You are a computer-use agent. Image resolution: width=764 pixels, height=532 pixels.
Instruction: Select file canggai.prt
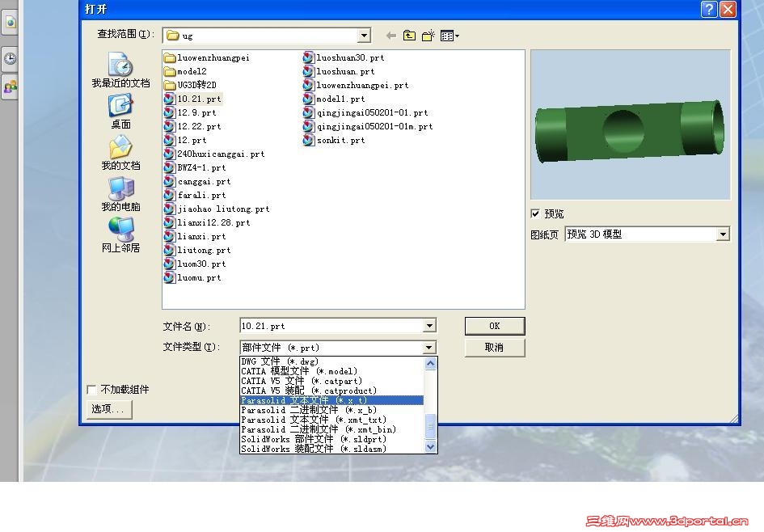pos(198,181)
